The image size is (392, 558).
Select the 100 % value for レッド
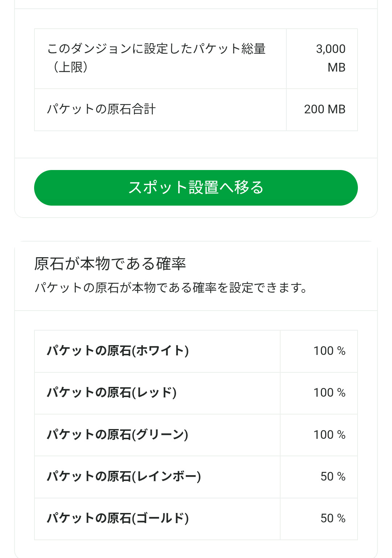tap(329, 393)
